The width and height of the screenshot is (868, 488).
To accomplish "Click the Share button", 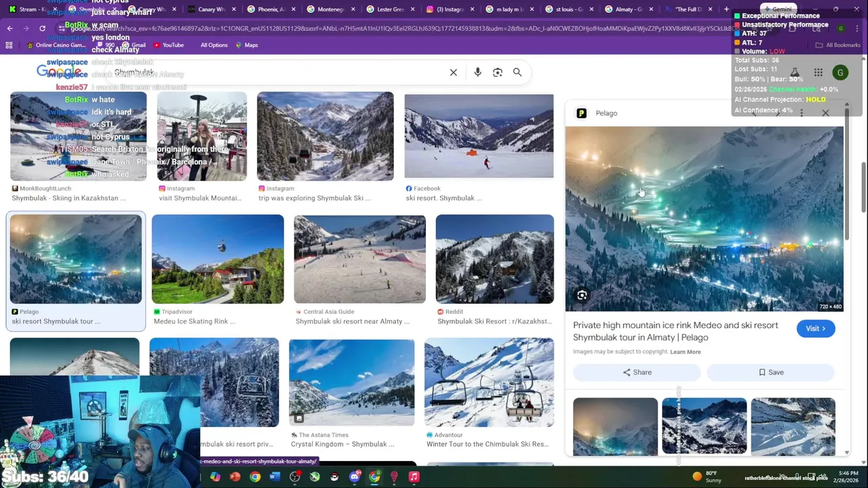I will (x=637, y=372).
